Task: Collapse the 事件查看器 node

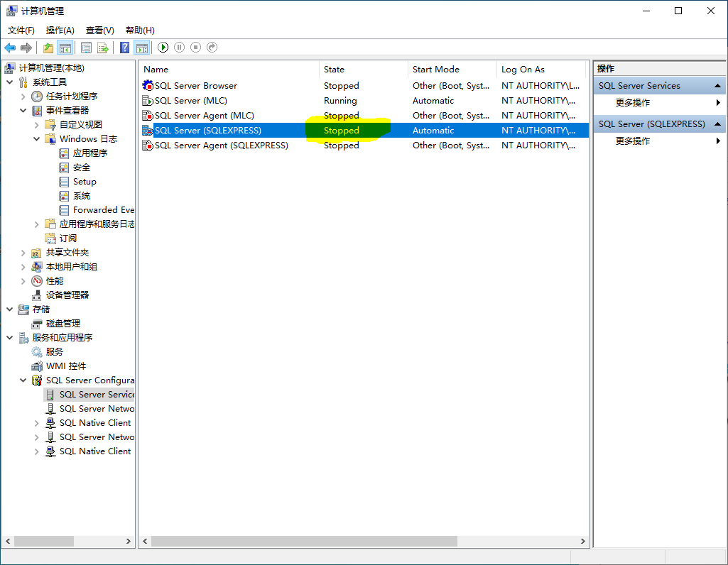Action: pyautogui.click(x=23, y=111)
